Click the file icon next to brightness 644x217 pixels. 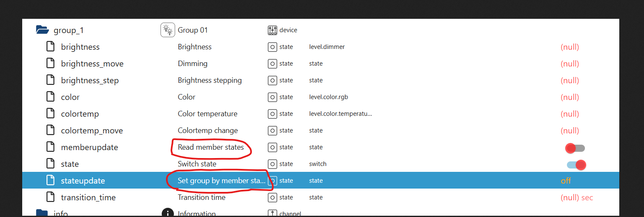coord(50,46)
